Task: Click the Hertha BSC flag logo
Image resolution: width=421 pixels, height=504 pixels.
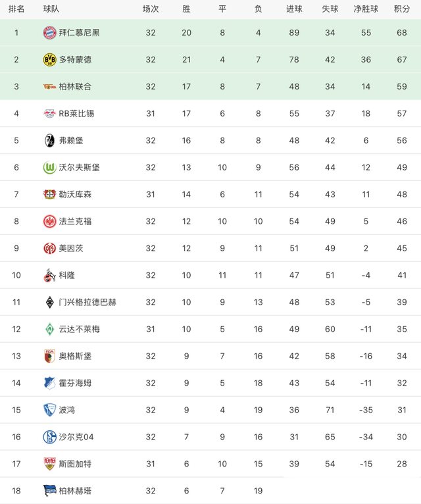Action: 50,490
